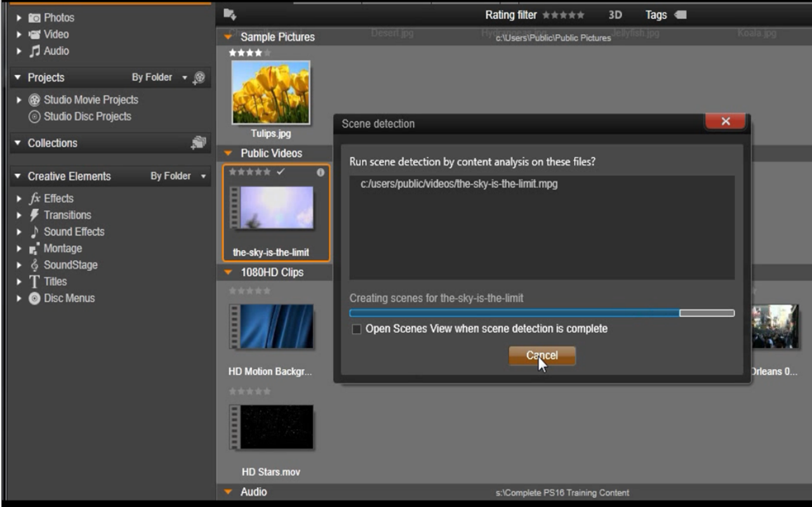
Task: Click the Add New Collection icon
Action: click(x=197, y=143)
